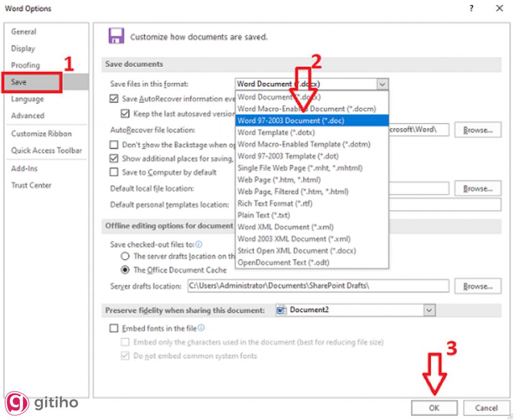Screen dimensions: 514x420
Task: Open the Document2 preserve fidelity dropdown
Action: click(429, 310)
